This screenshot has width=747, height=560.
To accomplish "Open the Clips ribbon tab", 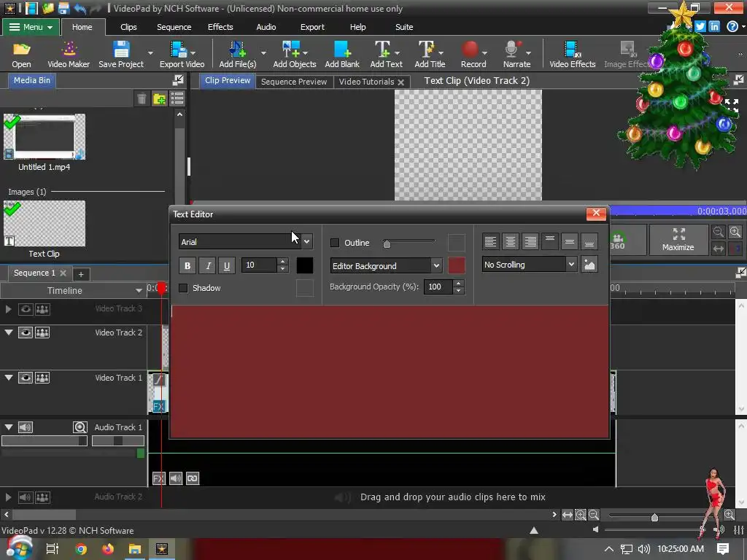I will (128, 27).
